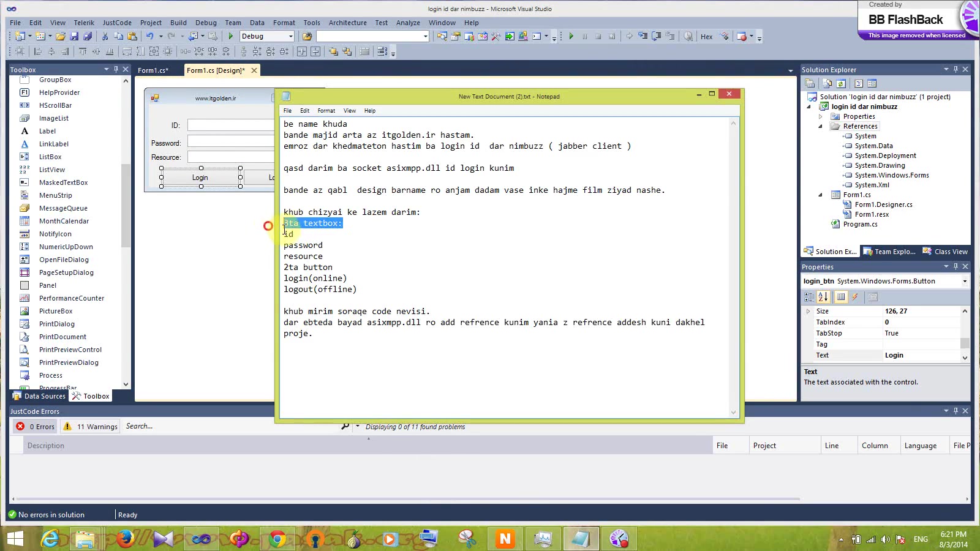Select Form1.Designer.cs in Solution Explorer
980x551 pixels.
pos(883,204)
